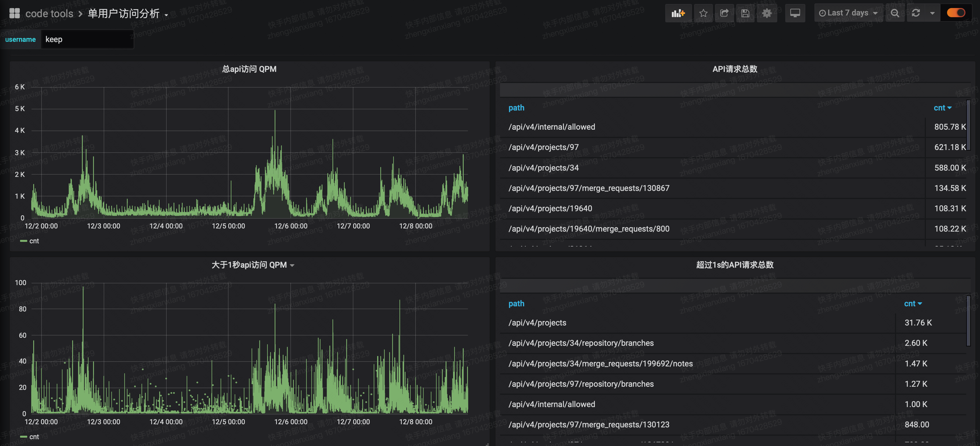Click the 805.78 K count cell
Viewport: 980px width, 446px height.
[x=946, y=127]
